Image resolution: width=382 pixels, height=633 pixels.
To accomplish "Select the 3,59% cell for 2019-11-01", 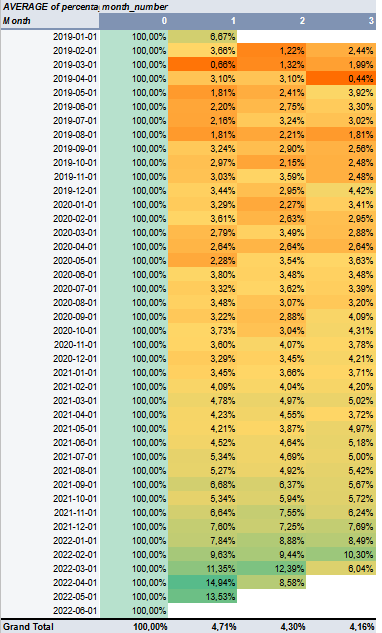I will (x=272, y=176).
